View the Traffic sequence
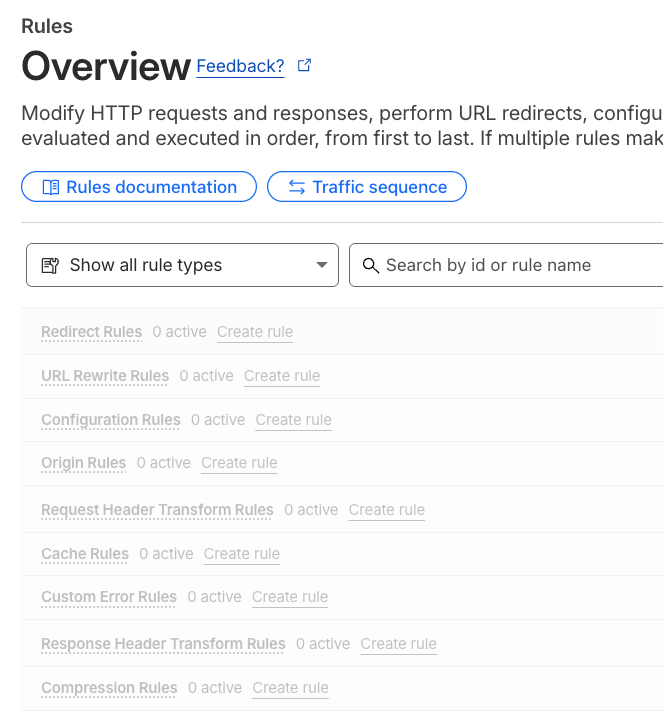The image size is (663, 720). 367,187
